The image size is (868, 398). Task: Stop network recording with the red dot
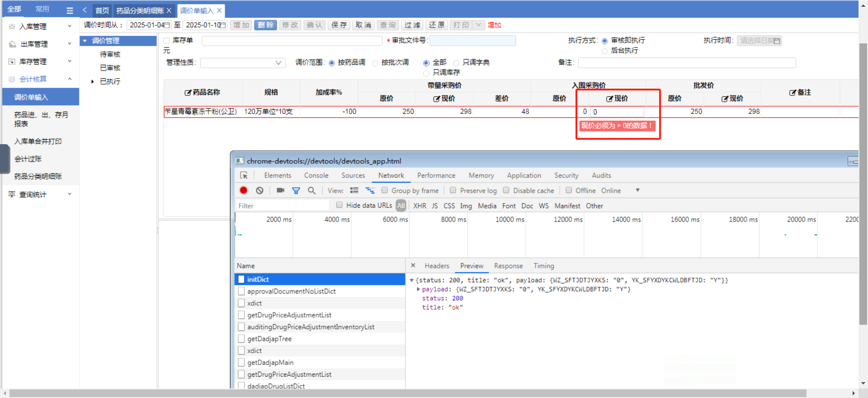coord(244,190)
